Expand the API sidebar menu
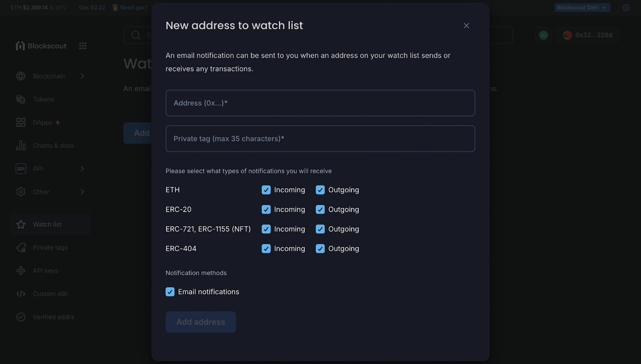Image resolution: width=641 pixels, height=364 pixels. tap(38, 169)
